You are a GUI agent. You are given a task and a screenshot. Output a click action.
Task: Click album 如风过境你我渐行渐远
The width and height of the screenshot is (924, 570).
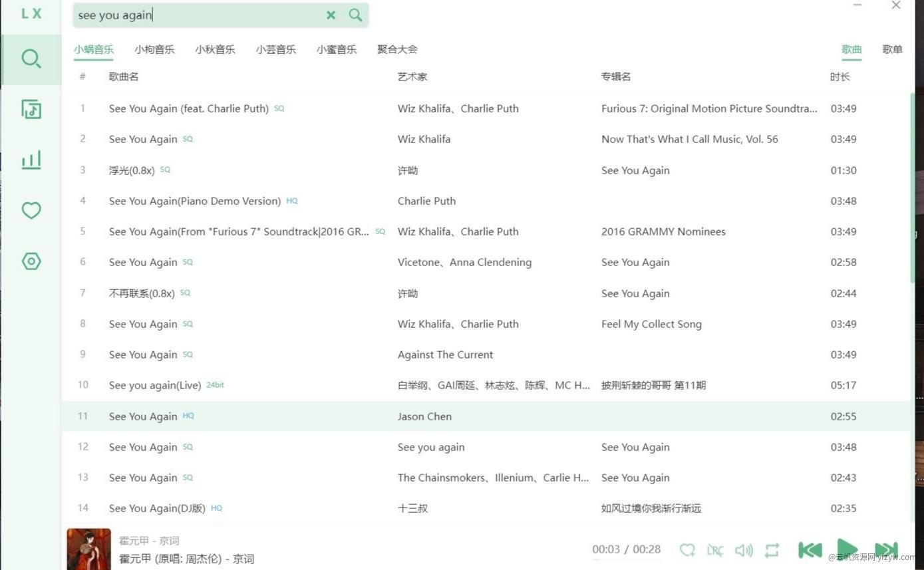(x=651, y=508)
